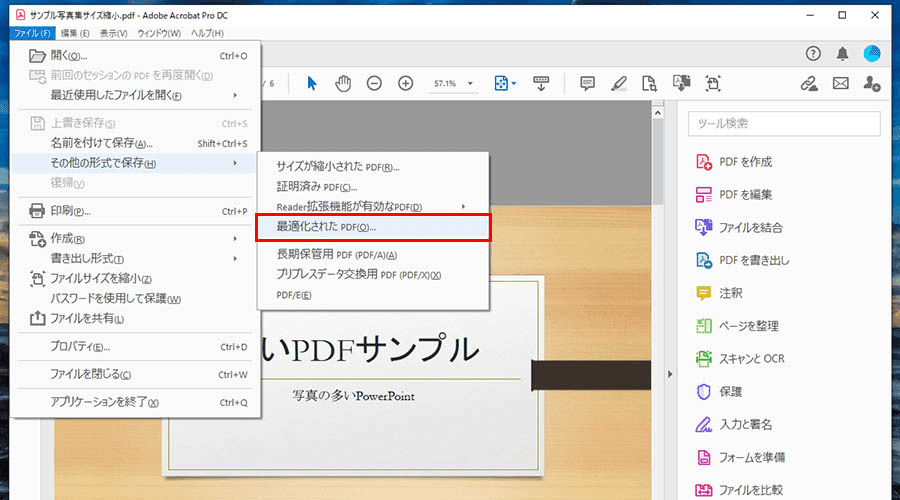Image resolution: width=900 pixels, height=500 pixels.
Task: Open the zoom percentage dropdown arrow
Action: pos(470,84)
